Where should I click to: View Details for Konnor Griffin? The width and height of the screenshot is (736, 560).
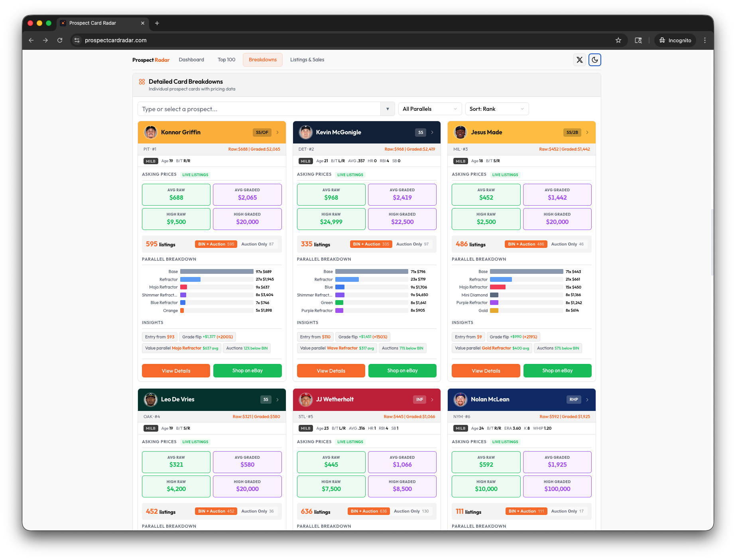176,371
